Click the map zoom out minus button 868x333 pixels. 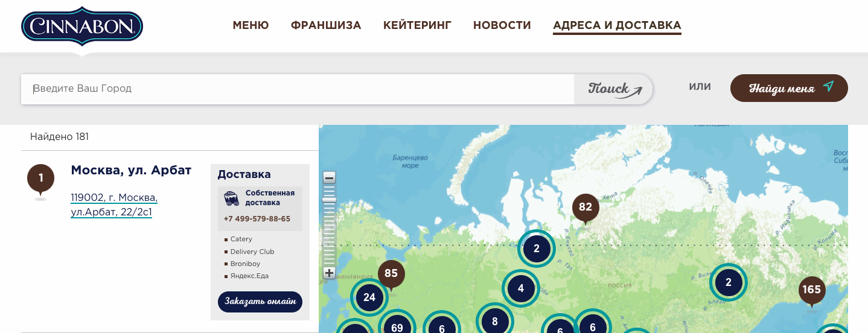[x=329, y=178]
